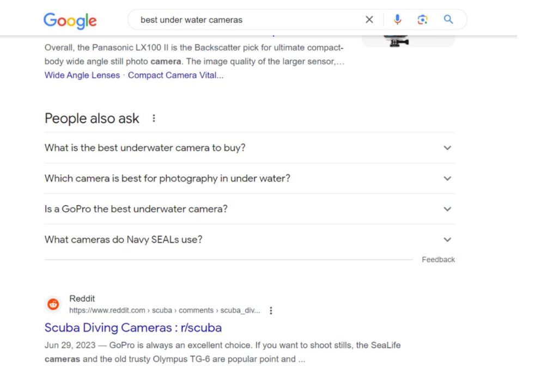Clear the search box with X icon

369,20
